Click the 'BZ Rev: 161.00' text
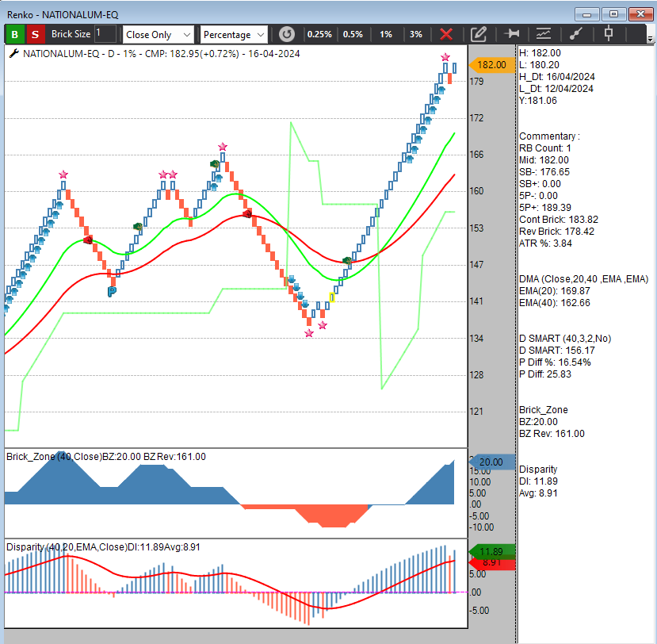 pyautogui.click(x=552, y=434)
